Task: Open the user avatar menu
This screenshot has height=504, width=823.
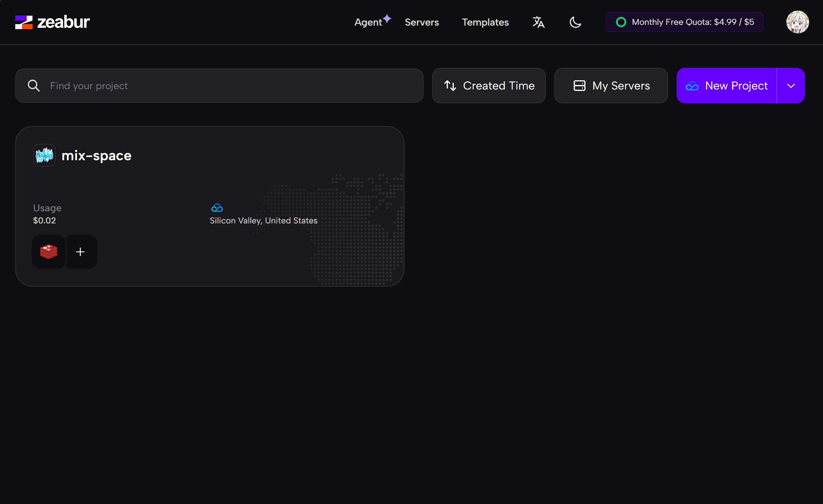Action: coord(797,22)
